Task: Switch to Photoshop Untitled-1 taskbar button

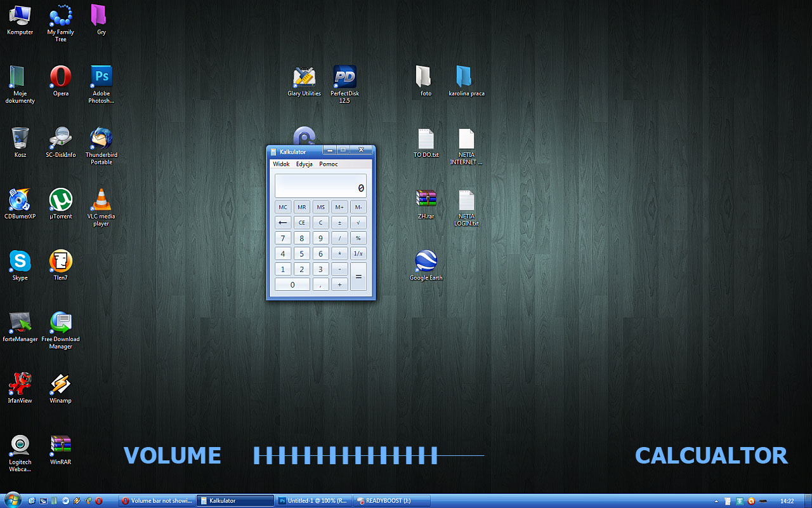Action: click(313, 500)
